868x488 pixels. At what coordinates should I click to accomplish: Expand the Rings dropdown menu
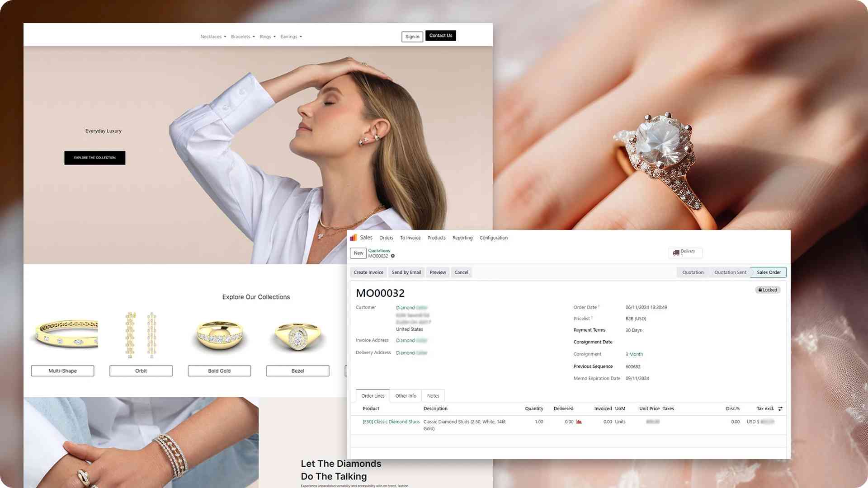coord(267,36)
